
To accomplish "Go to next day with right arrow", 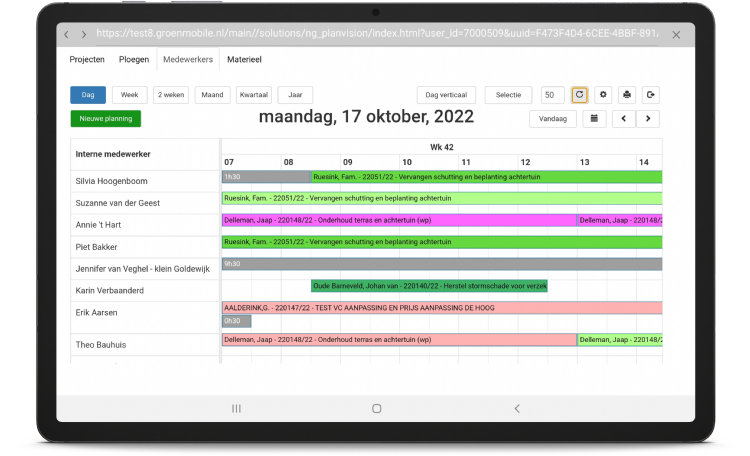I will [x=648, y=118].
